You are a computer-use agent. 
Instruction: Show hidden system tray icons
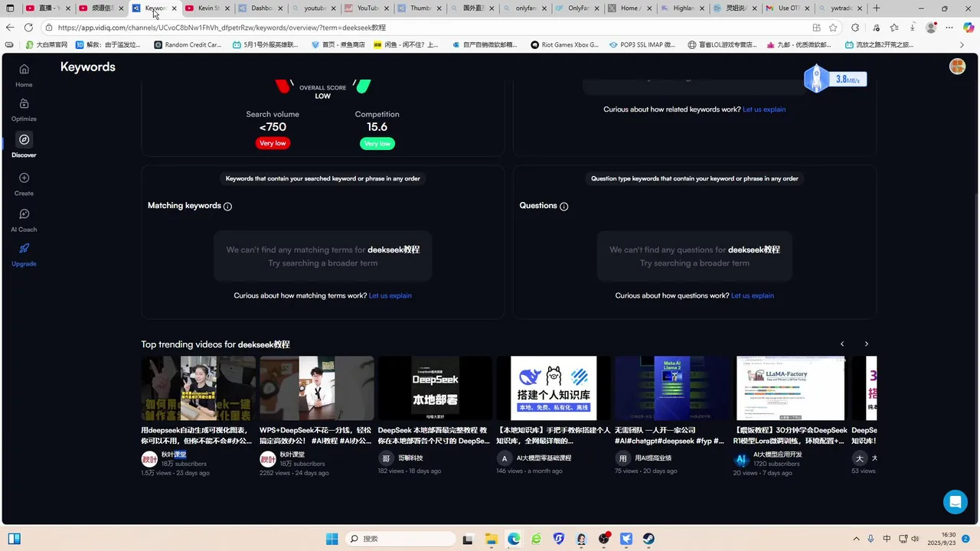click(x=856, y=539)
